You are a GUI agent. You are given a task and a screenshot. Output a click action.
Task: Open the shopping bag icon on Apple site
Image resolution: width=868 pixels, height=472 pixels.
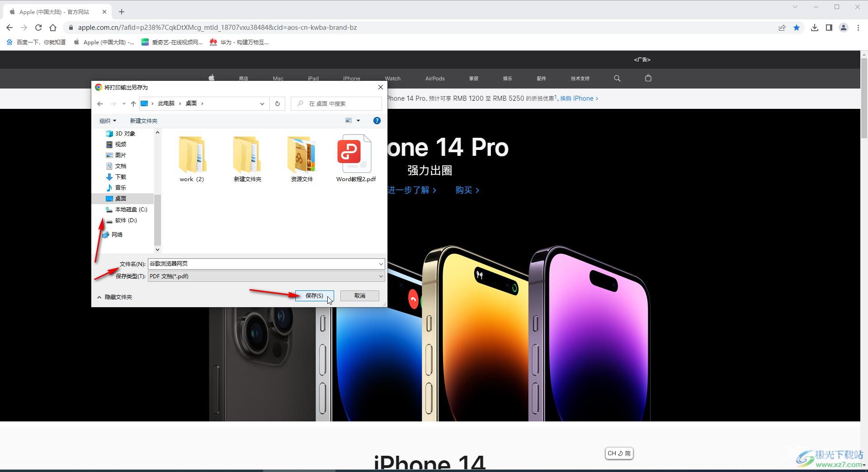coord(648,78)
